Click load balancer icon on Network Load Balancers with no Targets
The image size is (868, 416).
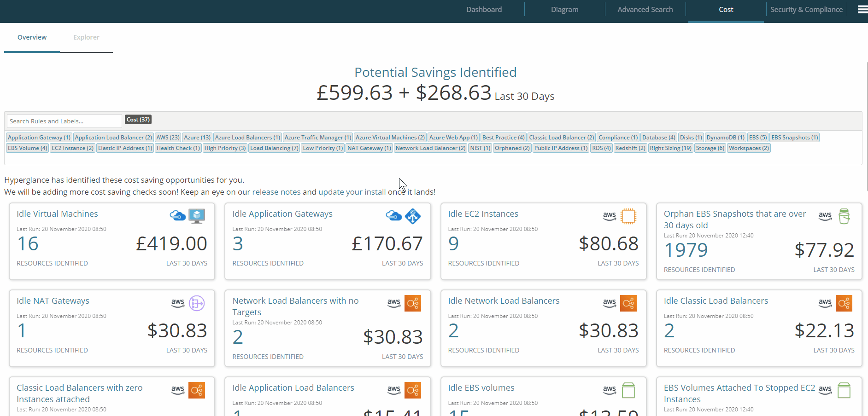tap(413, 303)
